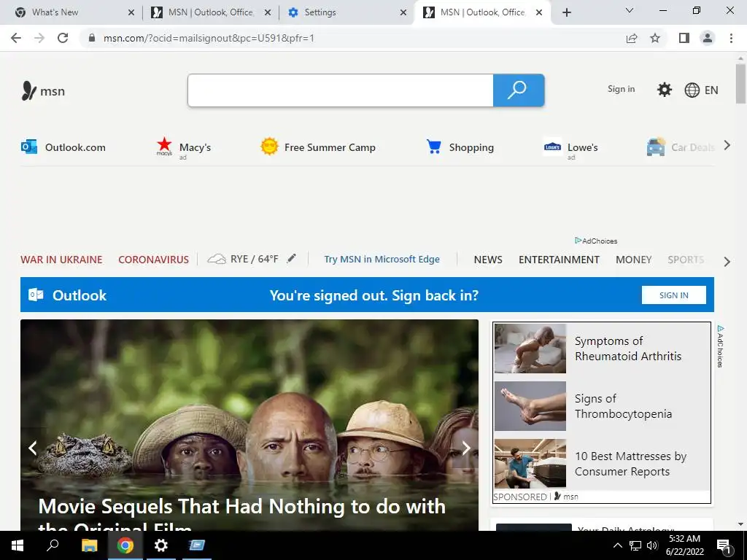The image size is (747, 560).
Task: Go back using the browser back arrow
Action: (x=16, y=38)
